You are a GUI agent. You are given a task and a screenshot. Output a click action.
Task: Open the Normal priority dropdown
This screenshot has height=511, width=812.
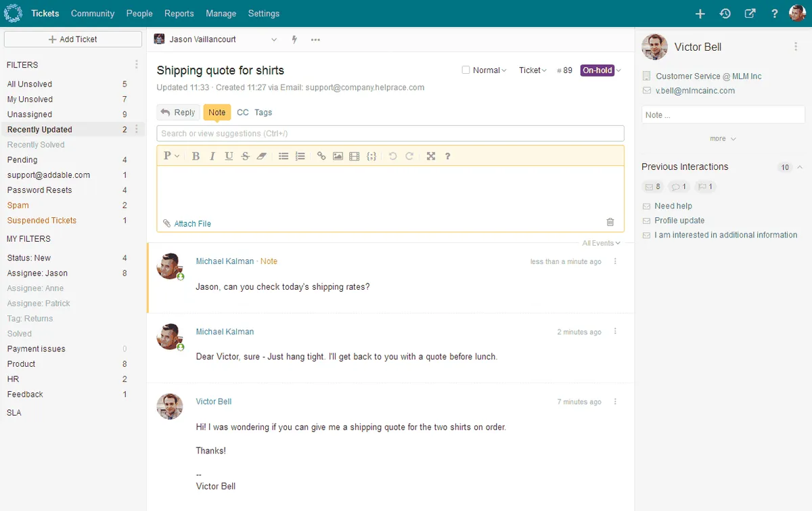[490, 70]
